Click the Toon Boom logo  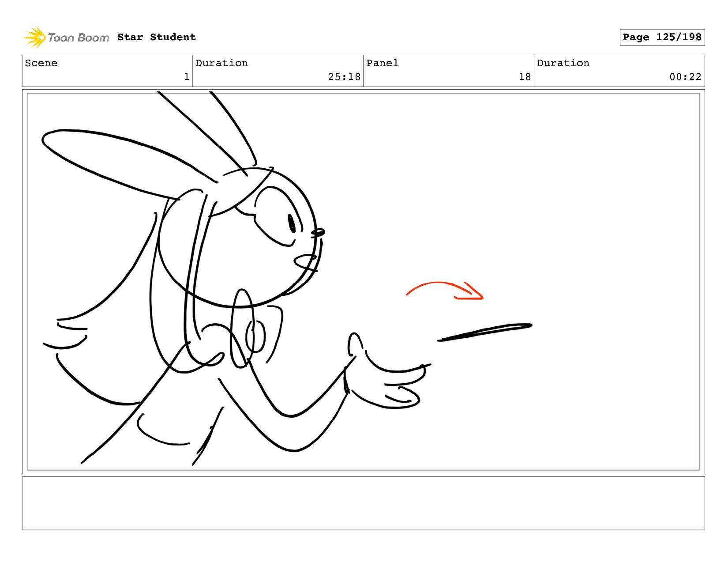click(x=66, y=38)
